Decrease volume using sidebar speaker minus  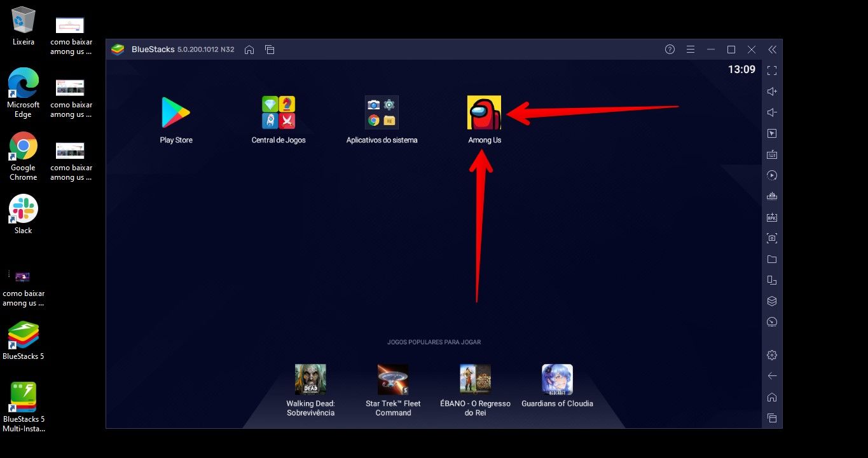pos(772,112)
